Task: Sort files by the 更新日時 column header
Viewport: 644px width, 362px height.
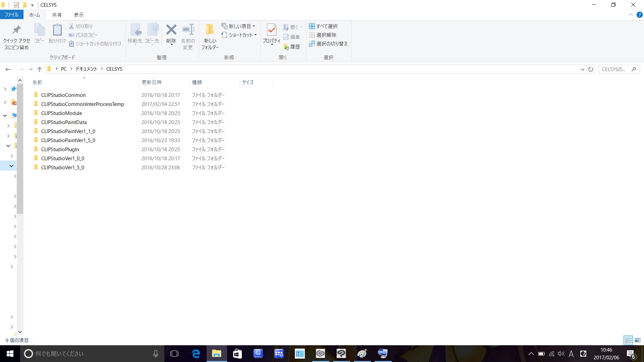Action: tap(152, 82)
